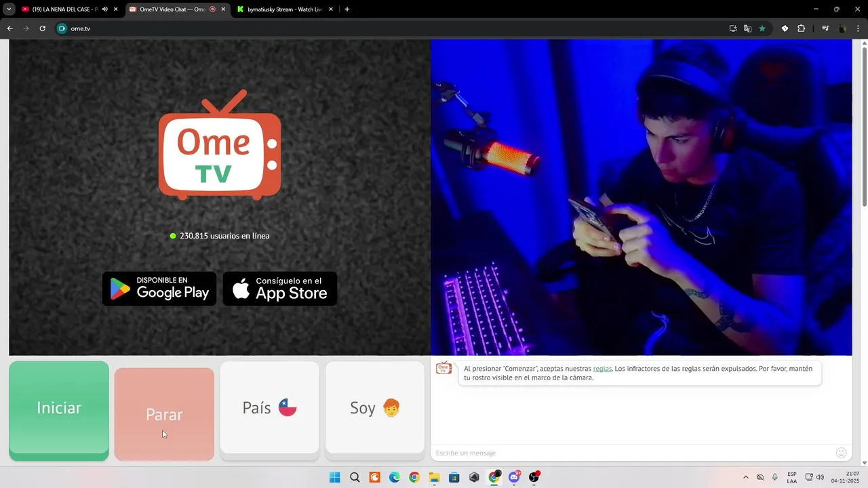Open Windows taskbar search
The height and width of the screenshot is (488, 868).
(x=355, y=477)
